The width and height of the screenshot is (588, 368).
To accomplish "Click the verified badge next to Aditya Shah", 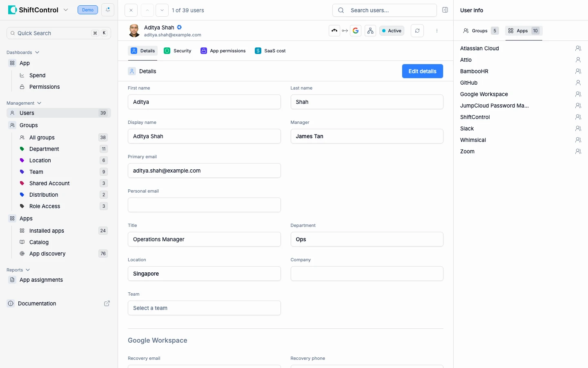I will [x=179, y=27].
